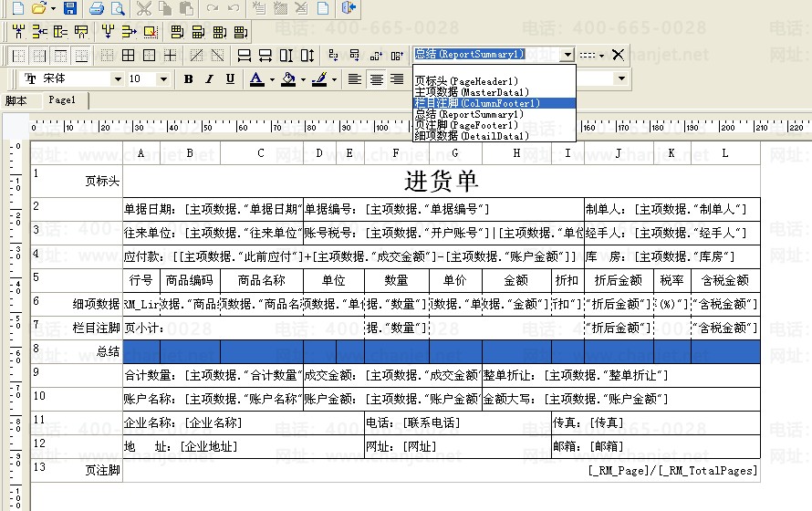Click the font color A button
The width and height of the screenshot is (812, 511).
click(x=256, y=79)
